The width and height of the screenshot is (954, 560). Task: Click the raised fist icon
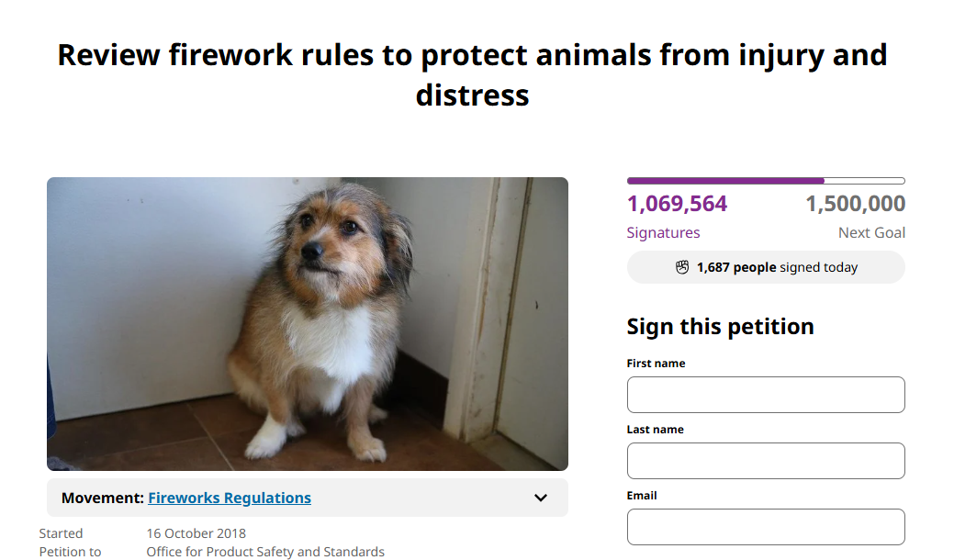click(682, 267)
